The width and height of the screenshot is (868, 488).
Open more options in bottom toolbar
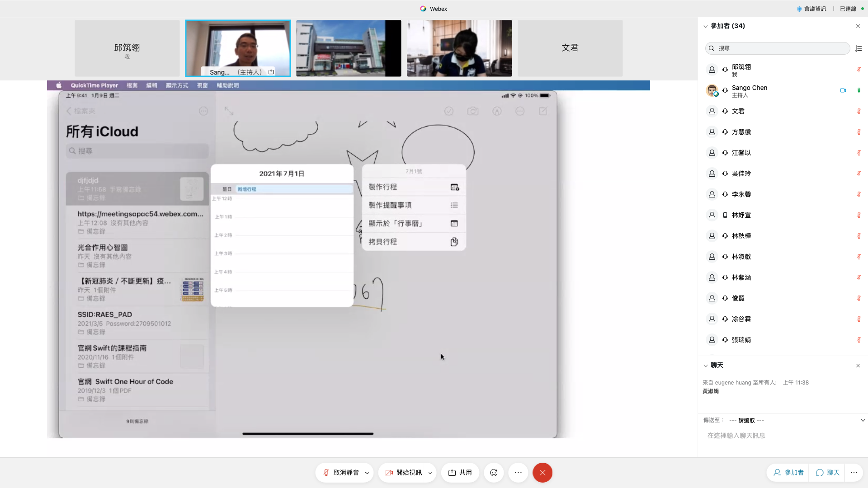(x=518, y=473)
